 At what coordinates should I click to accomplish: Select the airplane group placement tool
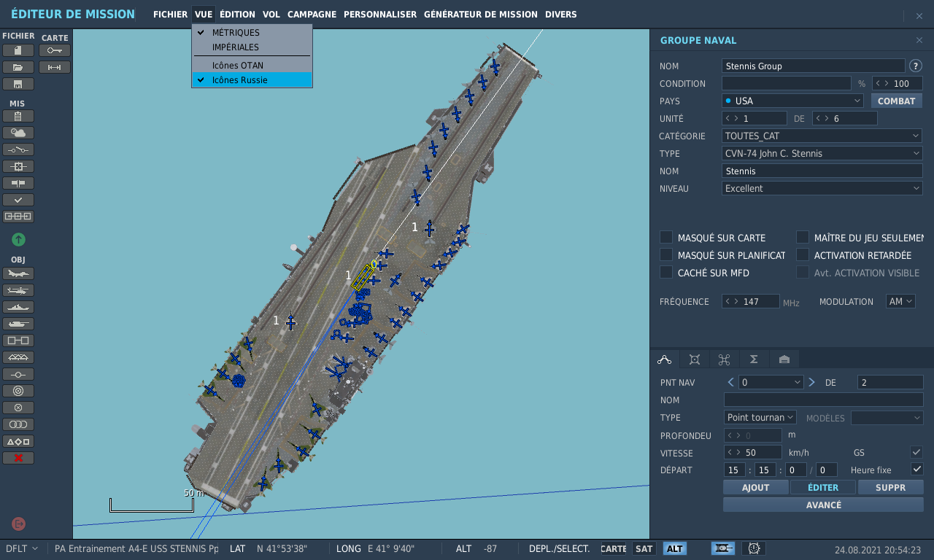(18, 273)
